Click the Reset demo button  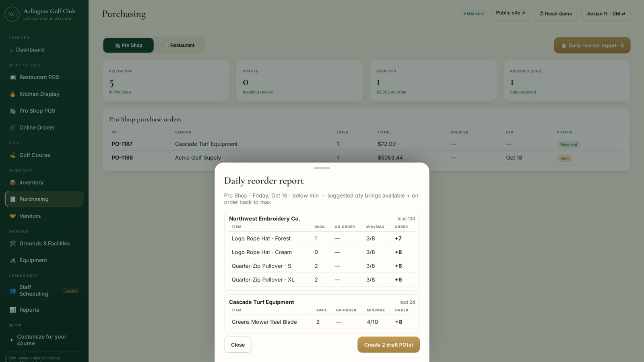pyautogui.click(x=555, y=14)
